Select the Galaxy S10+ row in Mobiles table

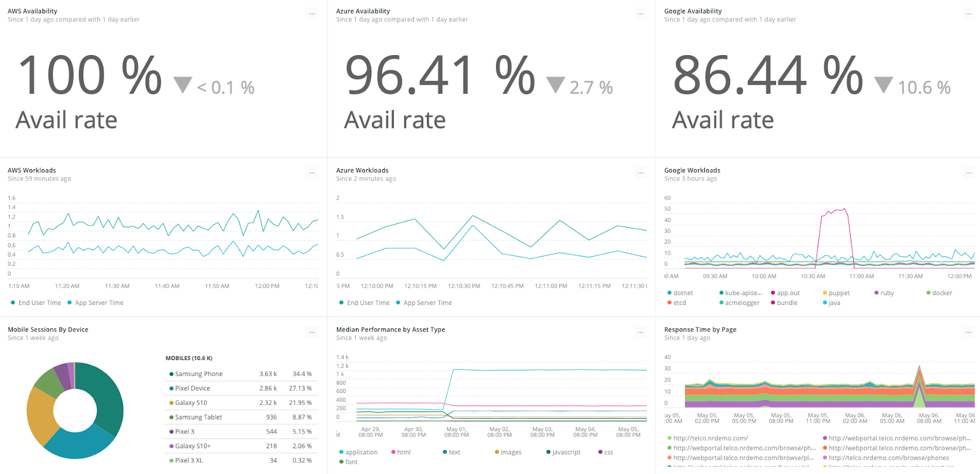point(241,446)
